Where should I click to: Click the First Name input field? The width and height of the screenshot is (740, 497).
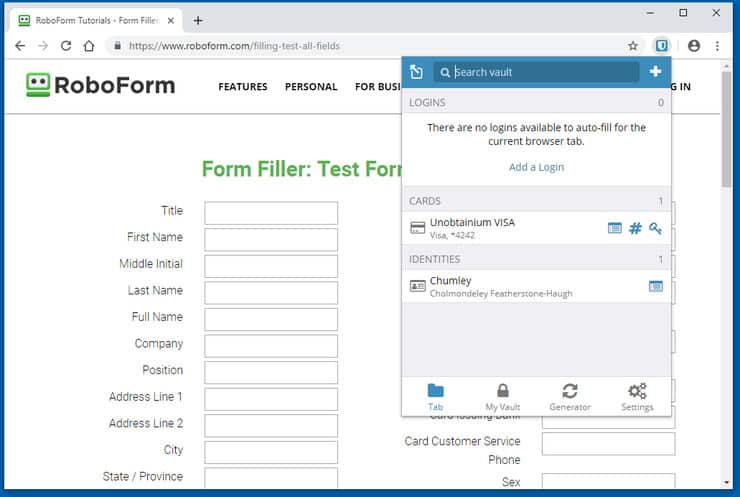click(x=271, y=240)
